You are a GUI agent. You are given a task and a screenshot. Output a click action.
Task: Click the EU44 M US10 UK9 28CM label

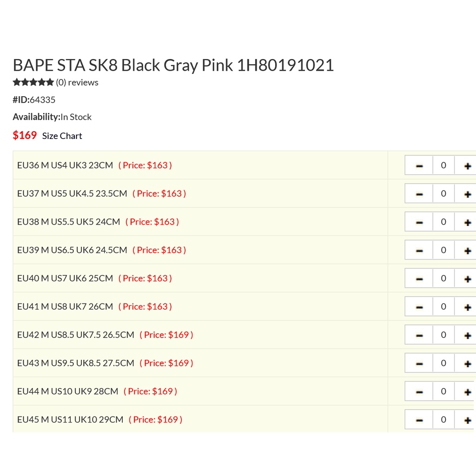pyautogui.click(x=68, y=391)
